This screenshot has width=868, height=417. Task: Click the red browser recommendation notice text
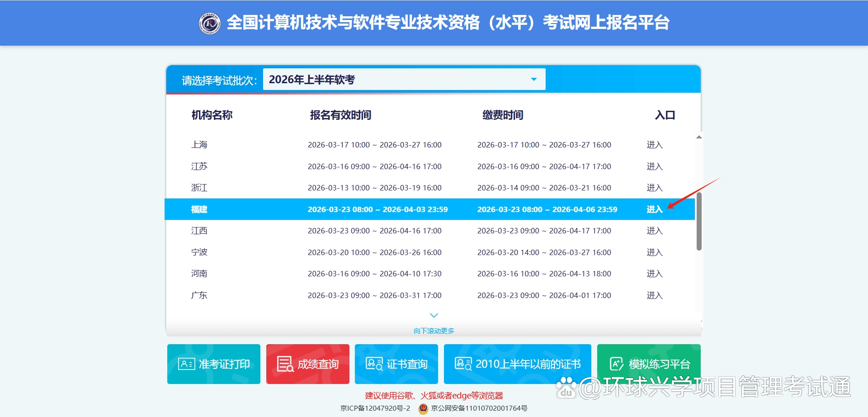tap(434, 396)
